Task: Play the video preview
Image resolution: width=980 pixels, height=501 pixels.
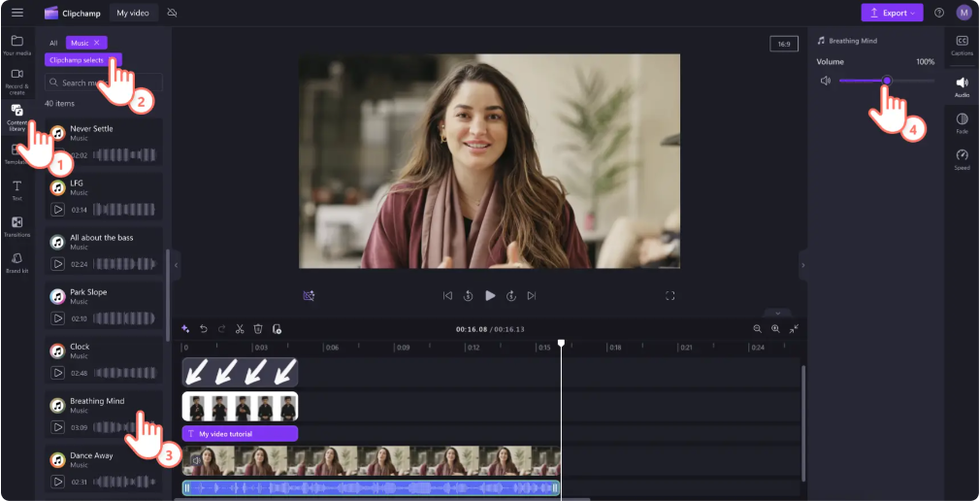Action: pos(490,295)
